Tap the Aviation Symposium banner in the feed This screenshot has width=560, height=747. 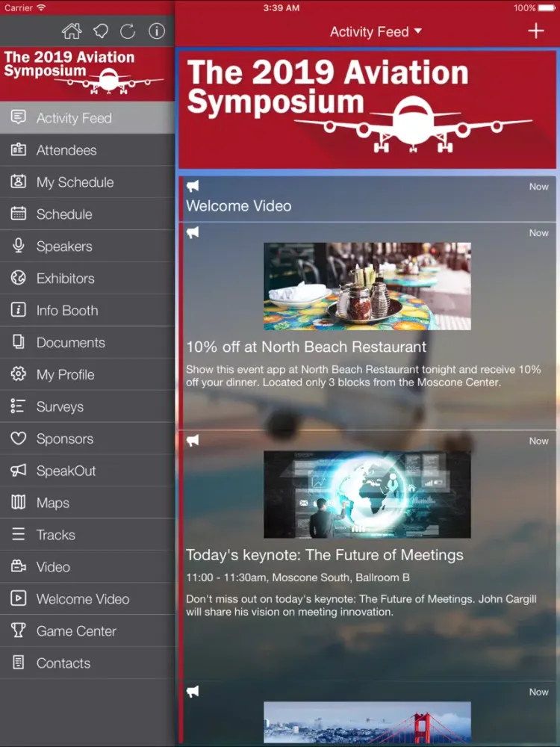pos(367,109)
